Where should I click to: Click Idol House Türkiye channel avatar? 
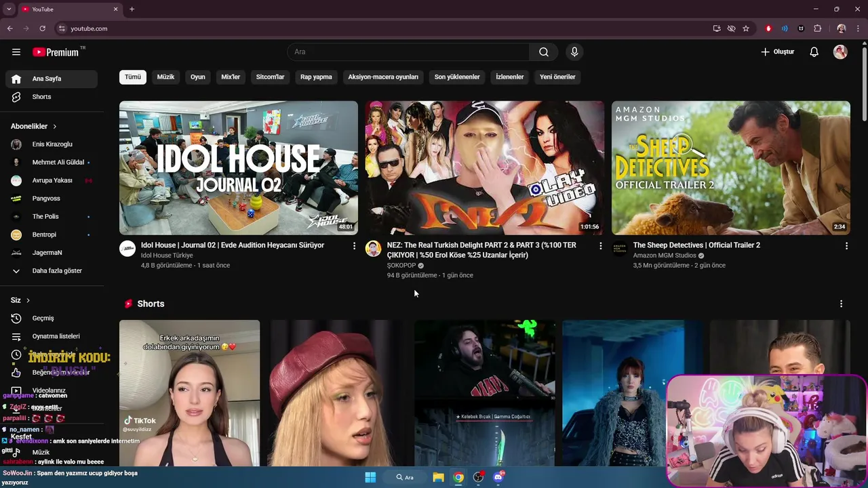pos(127,249)
